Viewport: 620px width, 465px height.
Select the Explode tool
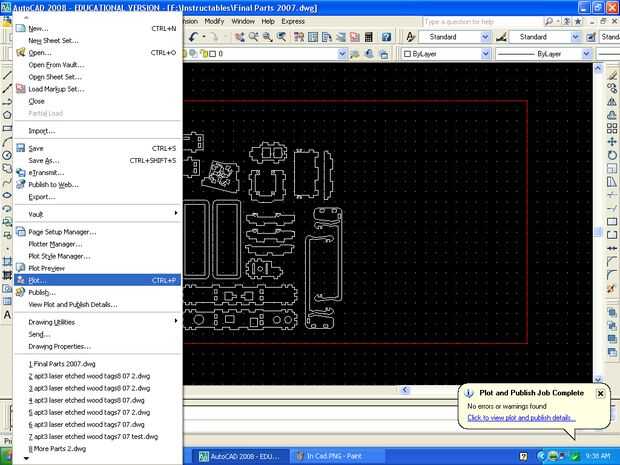click(x=612, y=288)
